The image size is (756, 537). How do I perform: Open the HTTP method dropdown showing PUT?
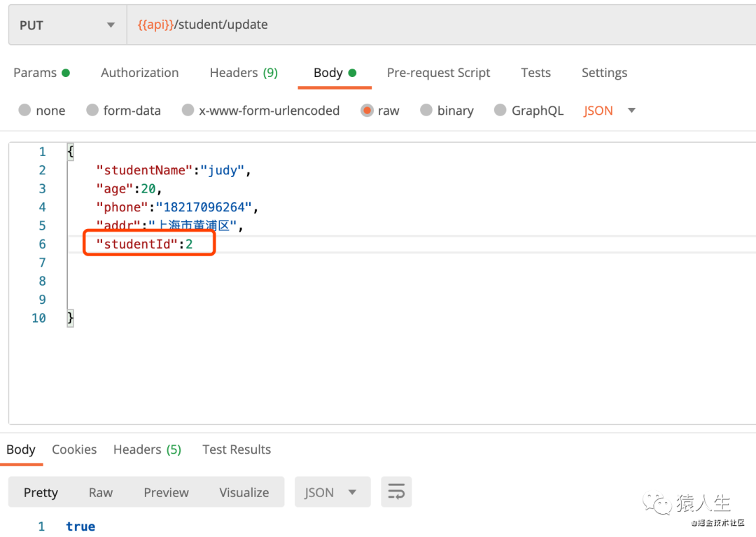(x=67, y=25)
